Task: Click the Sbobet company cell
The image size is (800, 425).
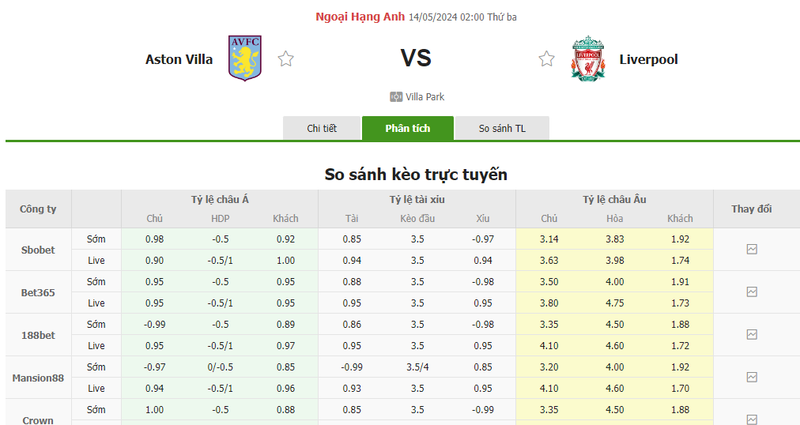Action: (x=38, y=249)
